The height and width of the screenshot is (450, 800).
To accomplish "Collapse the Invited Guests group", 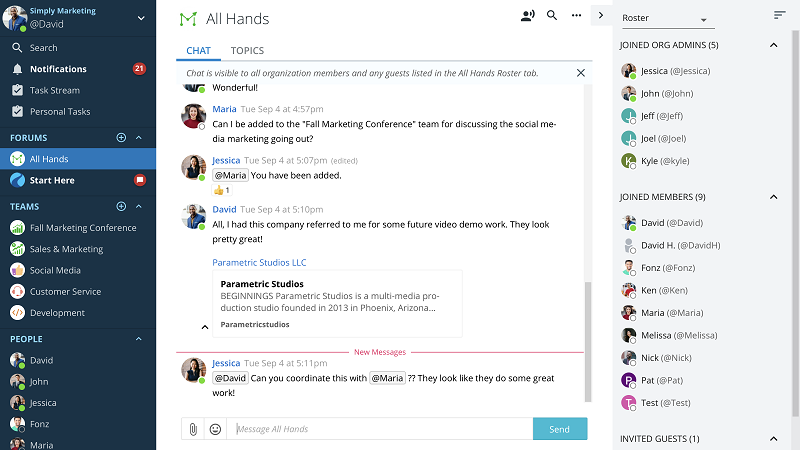I will tap(773, 439).
